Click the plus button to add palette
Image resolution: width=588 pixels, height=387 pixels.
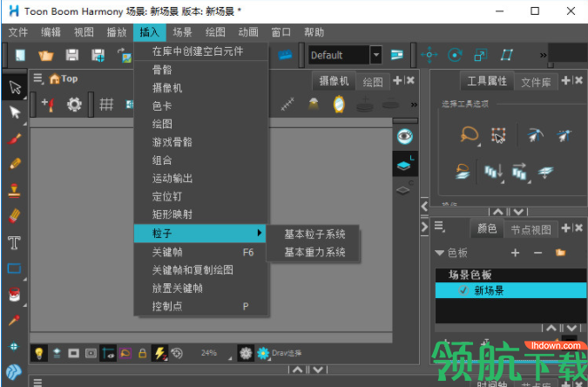pyautogui.click(x=515, y=253)
